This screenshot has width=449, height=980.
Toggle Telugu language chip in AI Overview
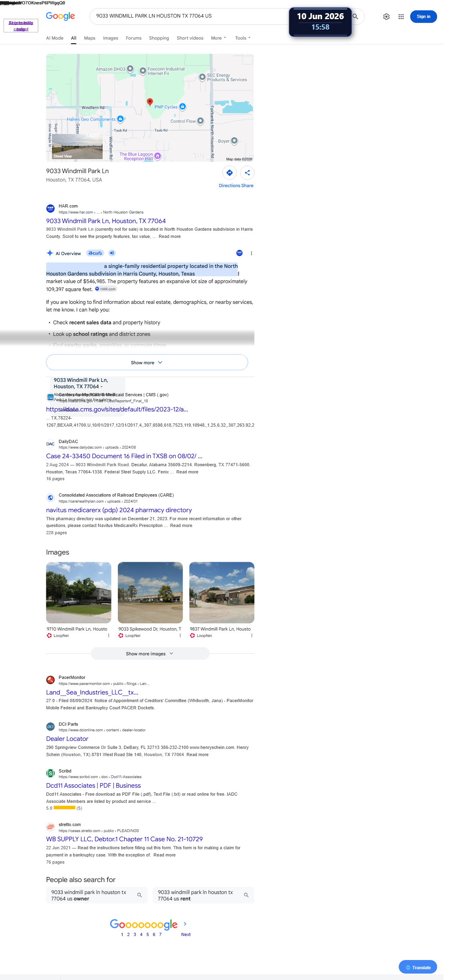(x=95, y=253)
